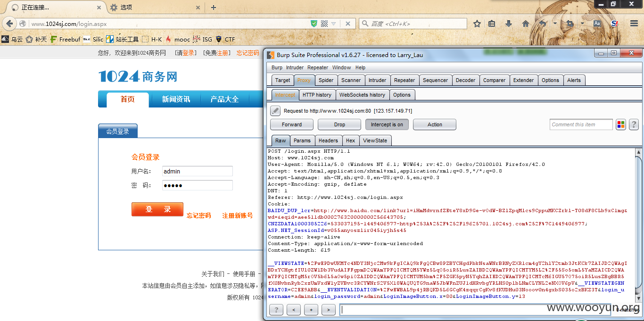Screen dimensions: 644x321
Task: Go to the Firefox home page icon
Action: (x=525, y=24)
